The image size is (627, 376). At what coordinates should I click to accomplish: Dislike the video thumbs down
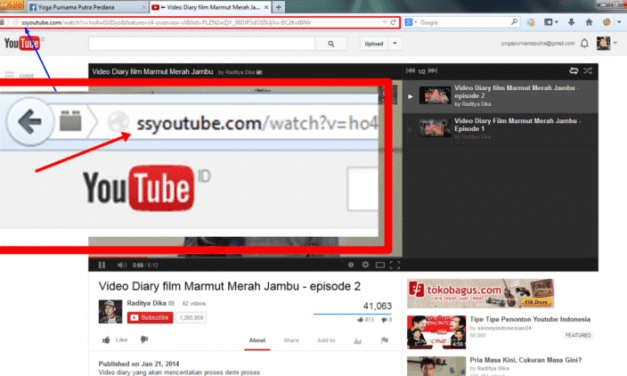coord(144,340)
